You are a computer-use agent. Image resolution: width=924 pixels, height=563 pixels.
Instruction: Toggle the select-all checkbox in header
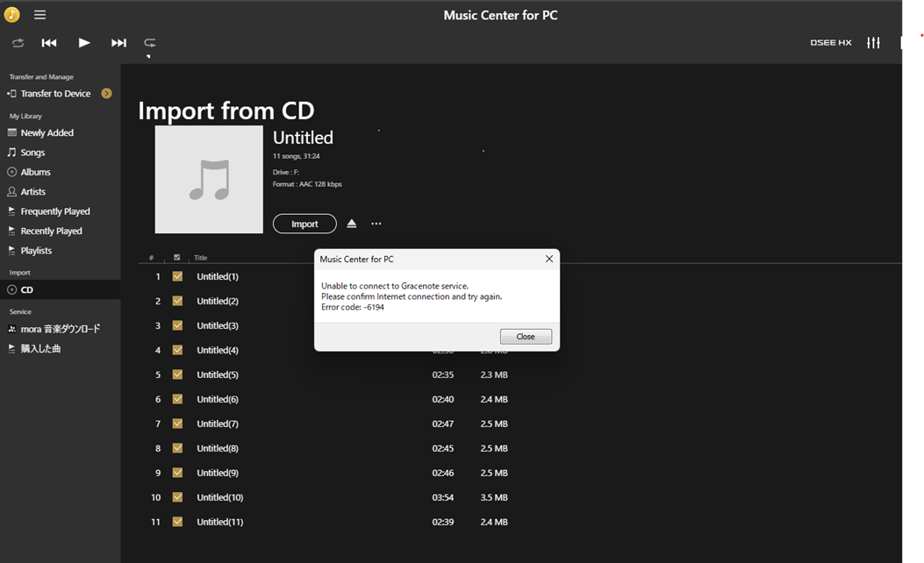177,258
